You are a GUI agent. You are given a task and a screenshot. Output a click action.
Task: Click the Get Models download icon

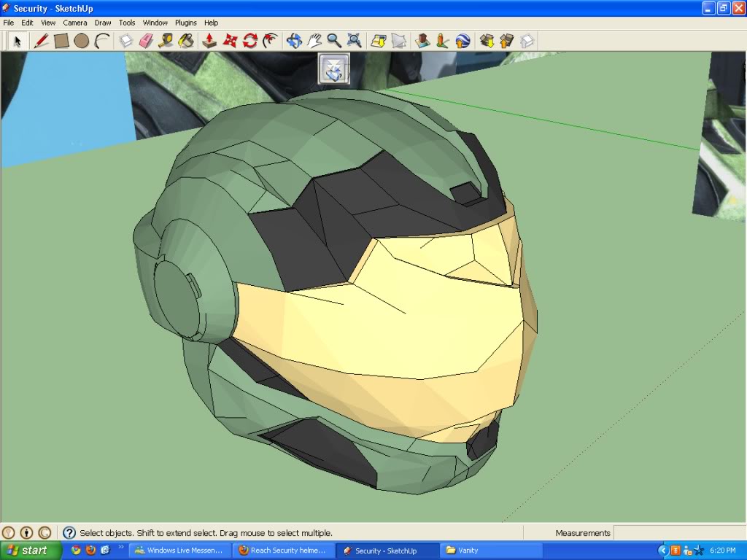point(487,41)
